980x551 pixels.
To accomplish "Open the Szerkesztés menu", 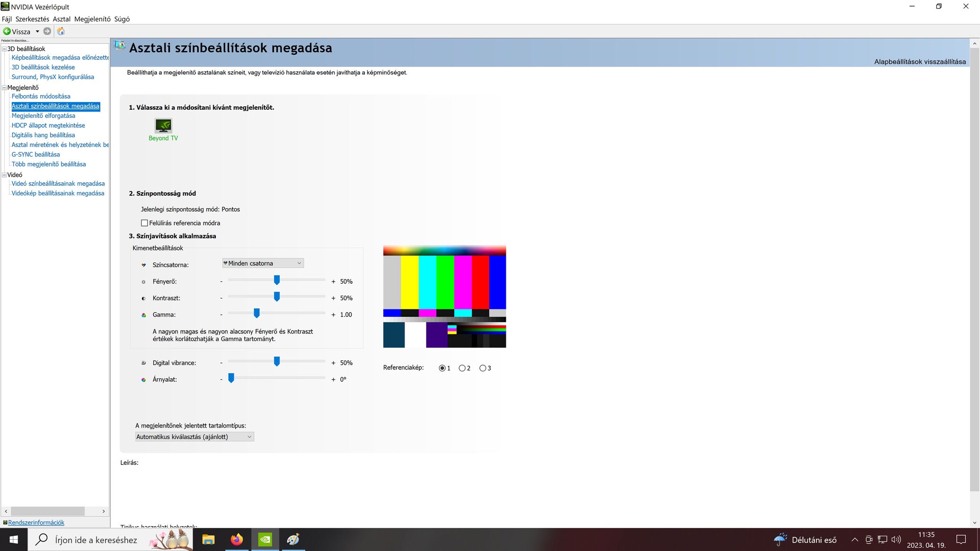I will coord(32,19).
